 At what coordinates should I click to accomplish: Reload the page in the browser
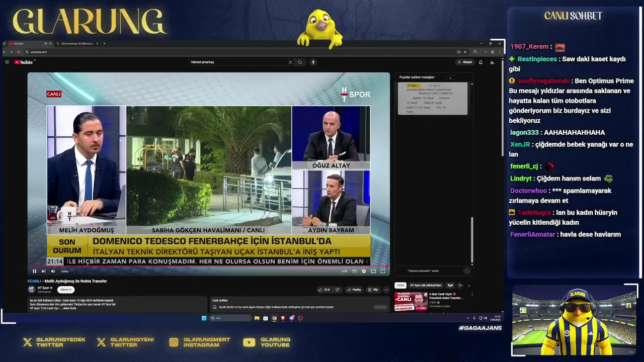click(x=19, y=52)
